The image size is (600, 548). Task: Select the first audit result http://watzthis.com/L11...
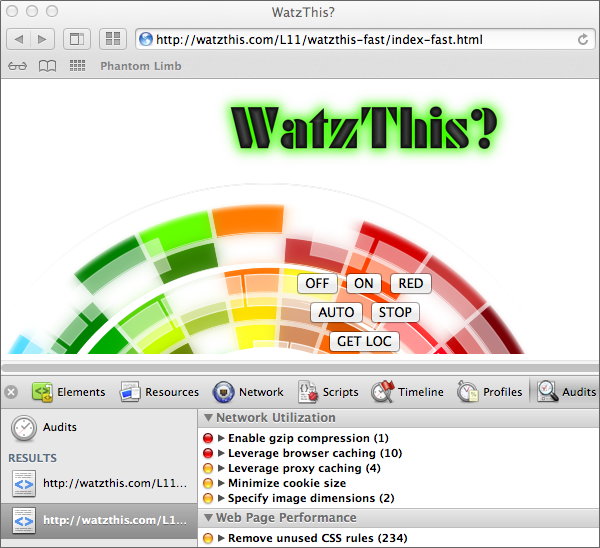coord(99,484)
